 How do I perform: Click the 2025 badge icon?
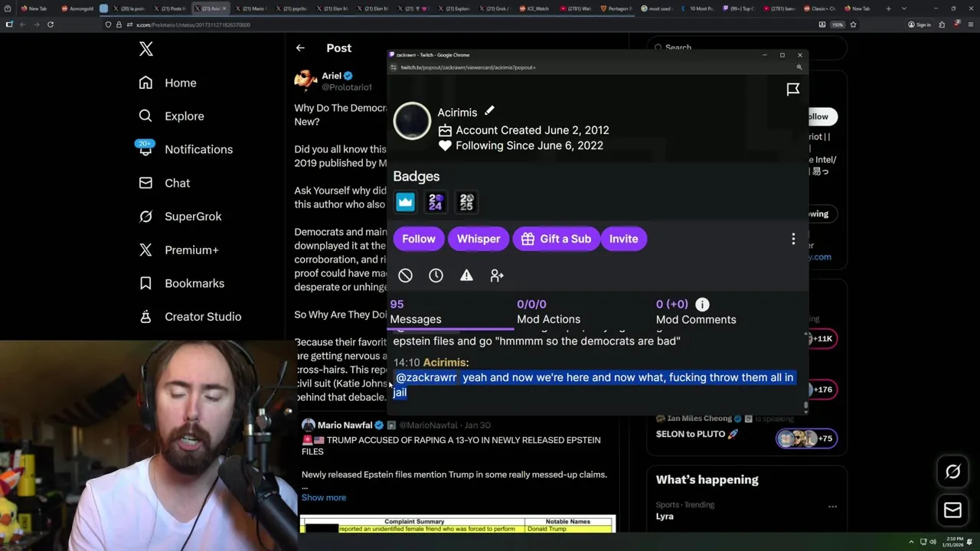(466, 202)
